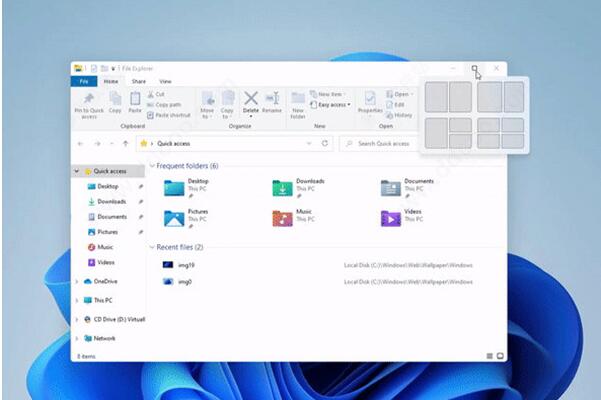The image size is (601, 400).
Task: Open the Move to ribbon button
Action: [x=207, y=105]
